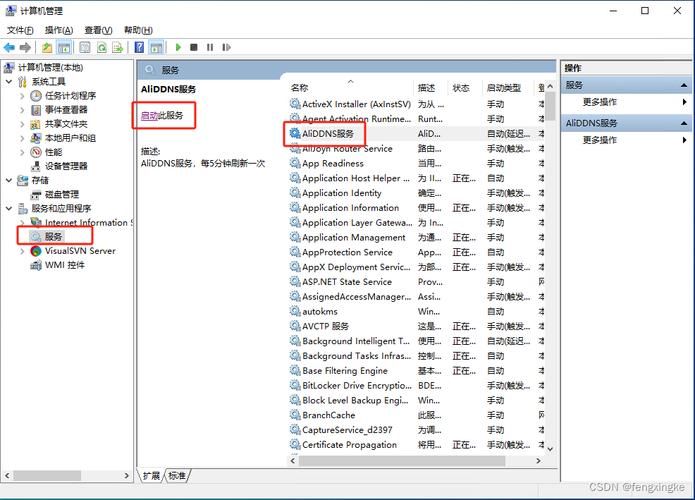
Task: Click the Stop service square icon
Action: pos(194,47)
